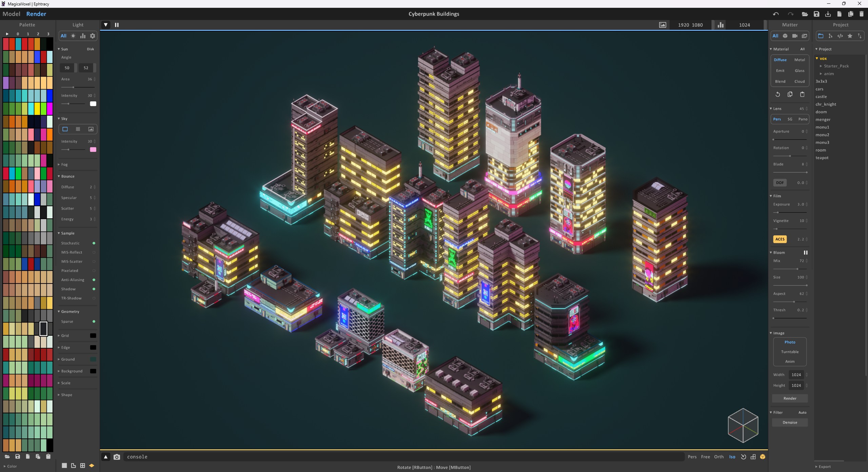Click the reset camera rotate icon at bottom
This screenshot has height=472, width=868.
[744, 457]
